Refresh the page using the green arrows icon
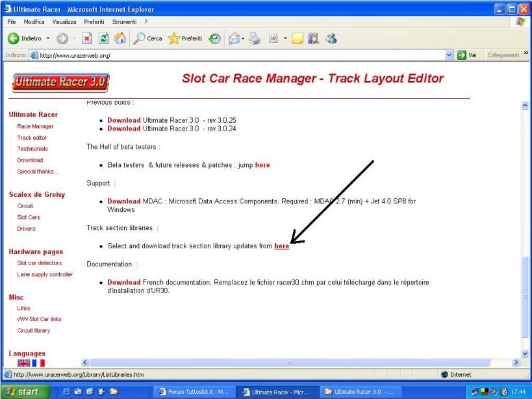Screen dimensions: 532x399 point(103,38)
